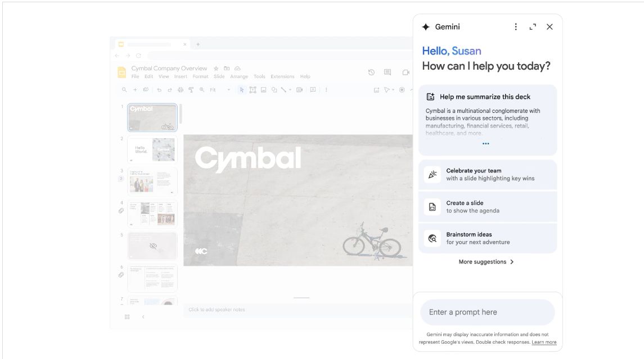
Task: Click the zoom magnifier tool
Action: pos(202,90)
